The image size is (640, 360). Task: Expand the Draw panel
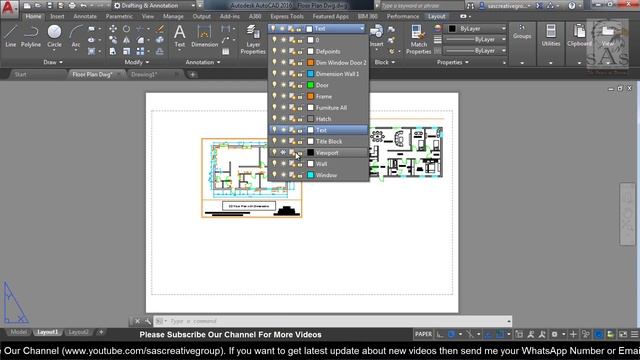coord(53,62)
